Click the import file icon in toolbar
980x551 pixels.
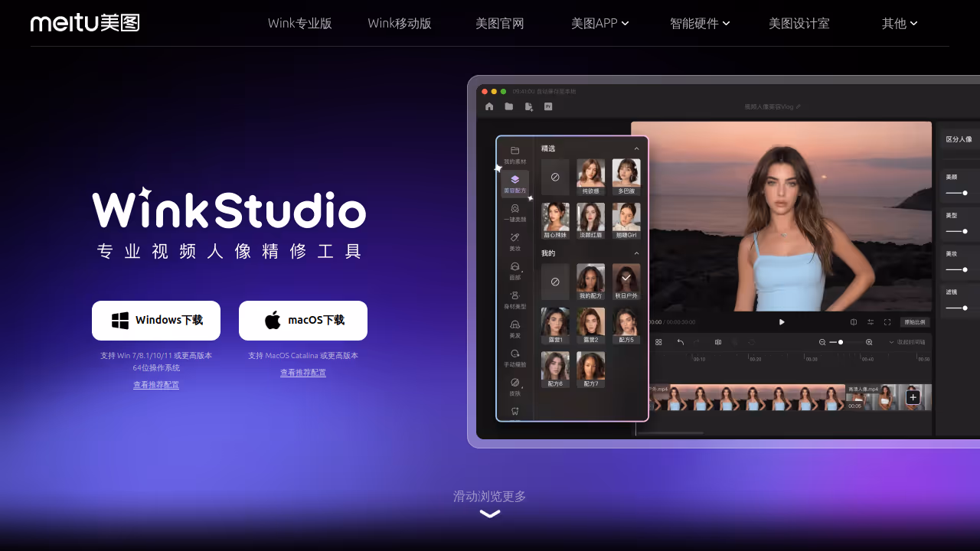click(x=528, y=106)
